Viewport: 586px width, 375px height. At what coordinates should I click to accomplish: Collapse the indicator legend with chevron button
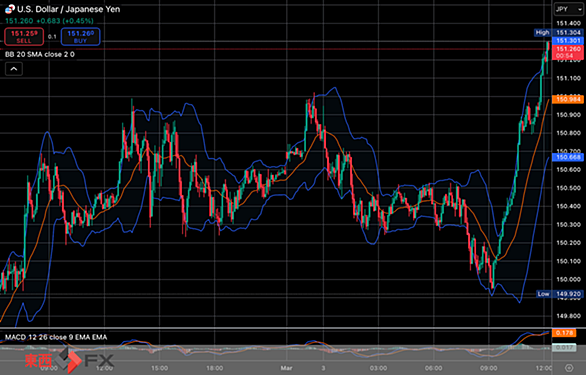[14, 69]
